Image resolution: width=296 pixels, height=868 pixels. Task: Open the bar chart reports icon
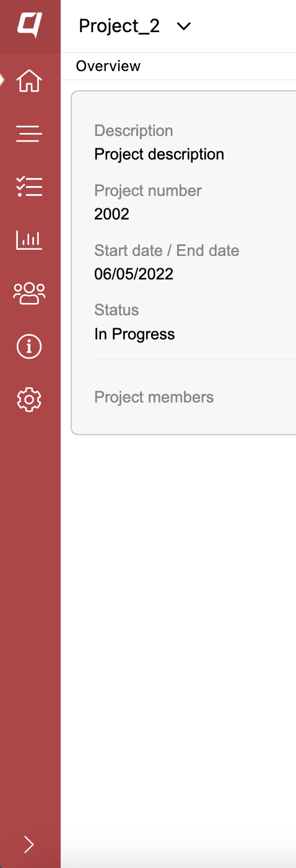(29, 239)
